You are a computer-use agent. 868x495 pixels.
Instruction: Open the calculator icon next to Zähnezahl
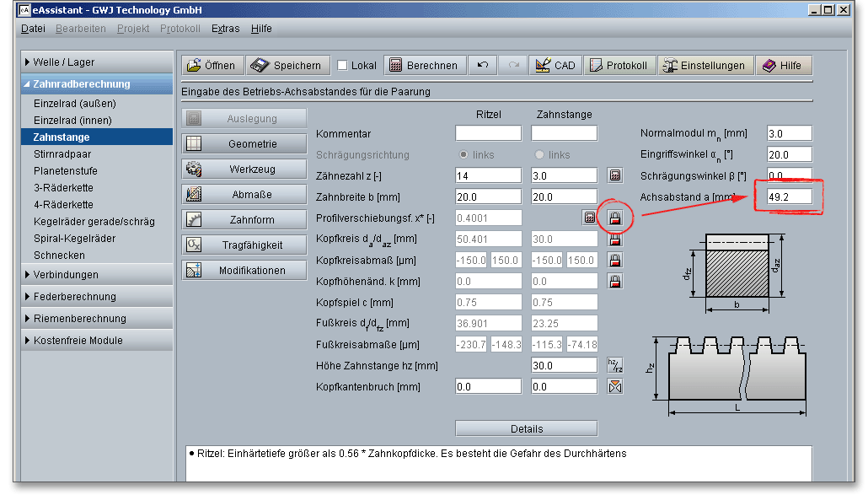click(x=615, y=175)
